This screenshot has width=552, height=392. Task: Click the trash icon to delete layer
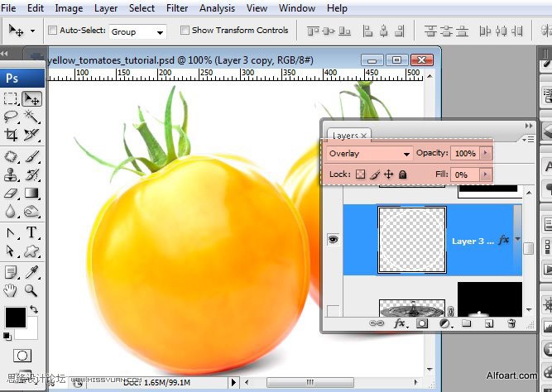click(x=511, y=323)
